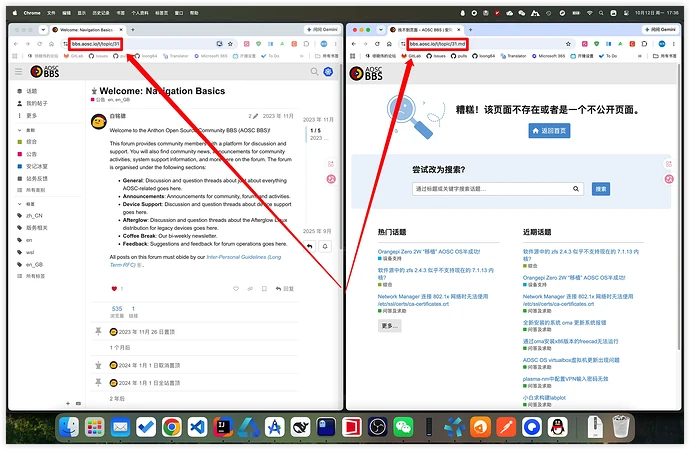Viewport: 690px width, 450px height.
Task: Open Visual Studio Code from the Dock
Action: click(198, 427)
